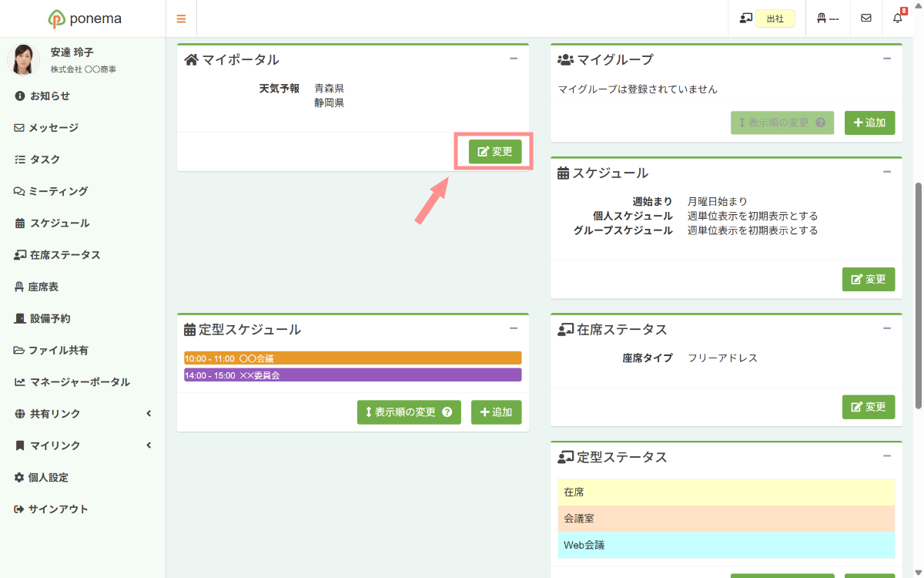The width and height of the screenshot is (924, 578).
Task: Click マイグループは登録されていません message
Action: point(638,89)
